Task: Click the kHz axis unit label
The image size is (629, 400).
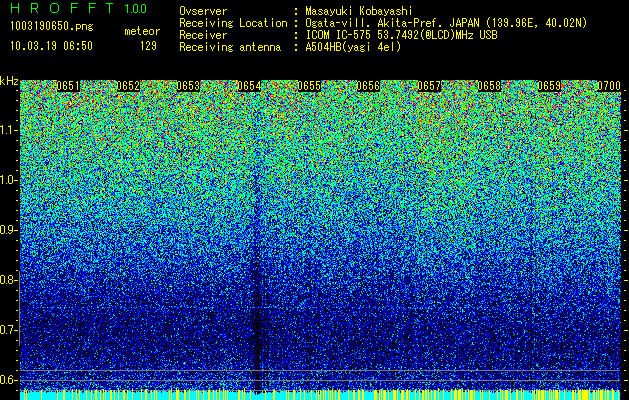Action: click(9, 81)
